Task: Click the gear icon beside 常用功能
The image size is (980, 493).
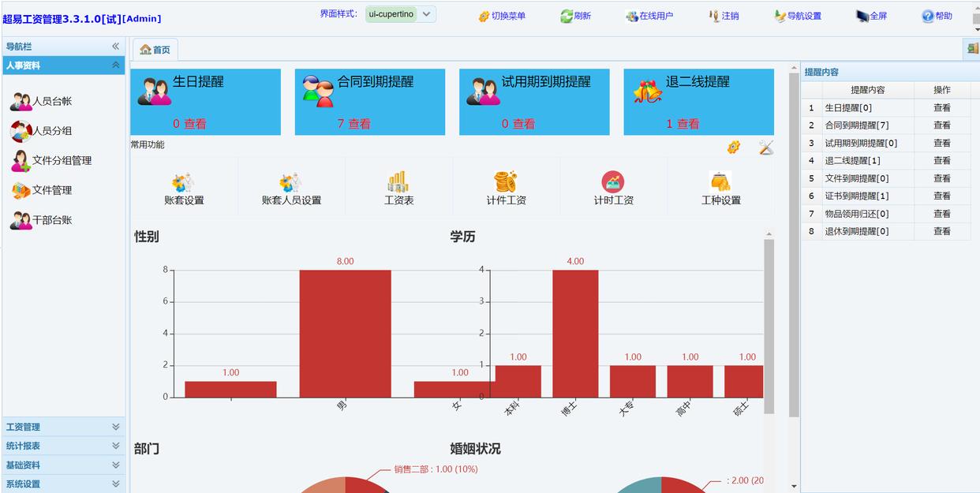Action: click(x=734, y=148)
